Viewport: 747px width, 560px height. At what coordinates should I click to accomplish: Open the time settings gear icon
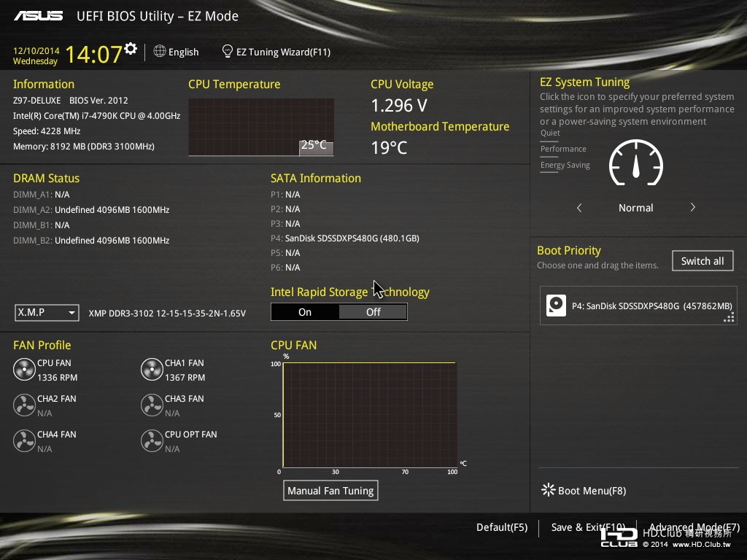(131, 49)
